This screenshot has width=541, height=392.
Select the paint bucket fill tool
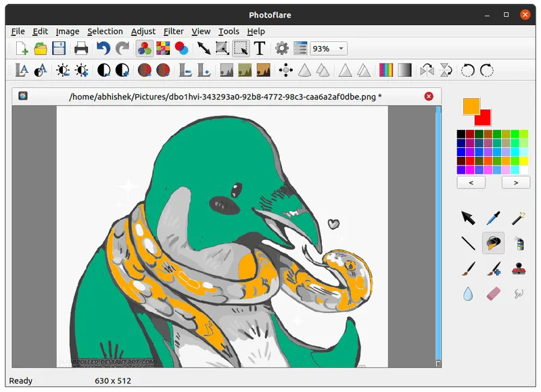click(x=493, y=243)
